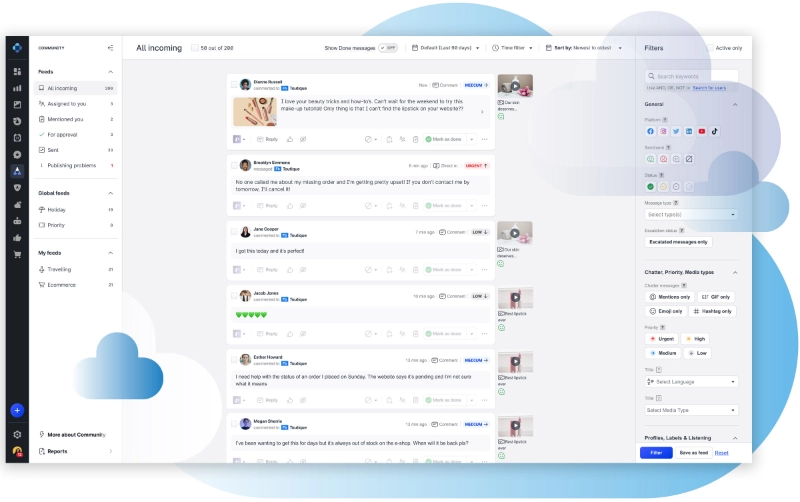This screenshot has height=502, width=800.
Task: Toggle Show Done messages switch
Action: (389, 48)
